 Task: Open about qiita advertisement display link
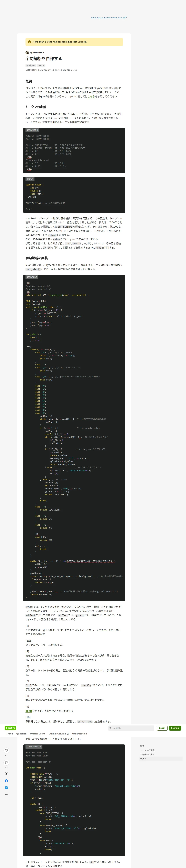tap(109, 18)
